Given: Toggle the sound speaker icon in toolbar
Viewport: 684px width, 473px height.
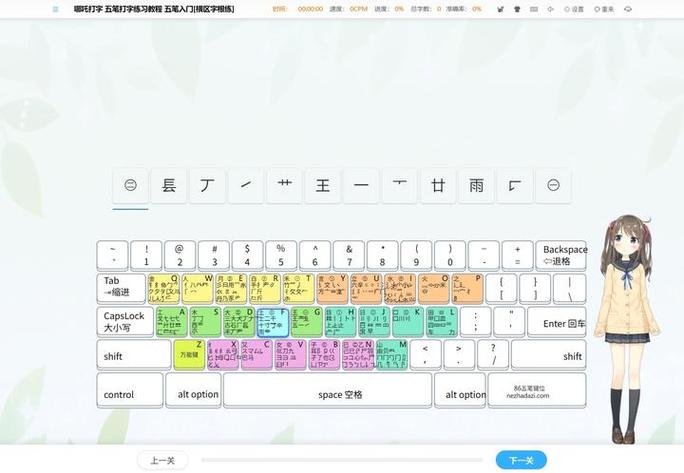Looking at the screenshot, I should [x=551, y=9].
